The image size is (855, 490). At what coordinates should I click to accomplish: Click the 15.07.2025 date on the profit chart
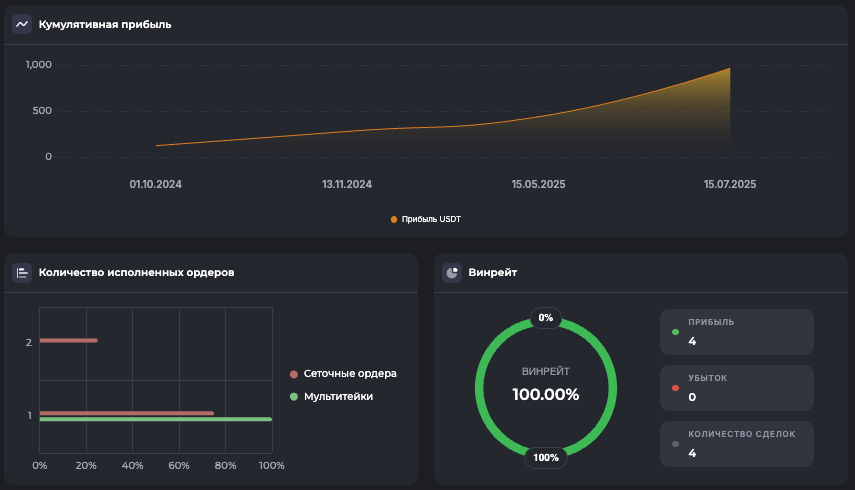[x=730, y=184]
